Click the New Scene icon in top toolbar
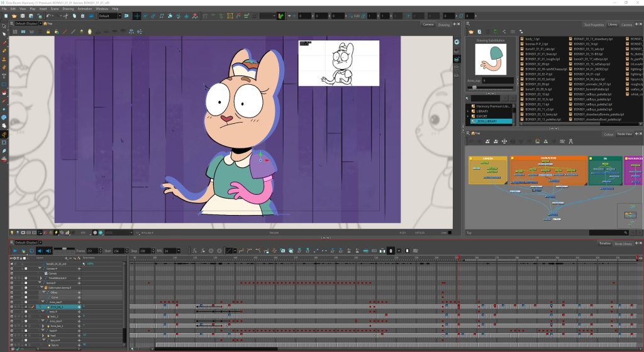644x352 pixels. 6,16
